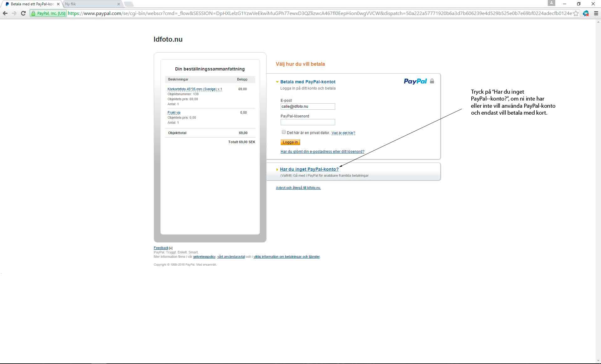Close the 'Ny flik' tab
This screenshot has height=364, width=601.
click(x=118, y=4)
